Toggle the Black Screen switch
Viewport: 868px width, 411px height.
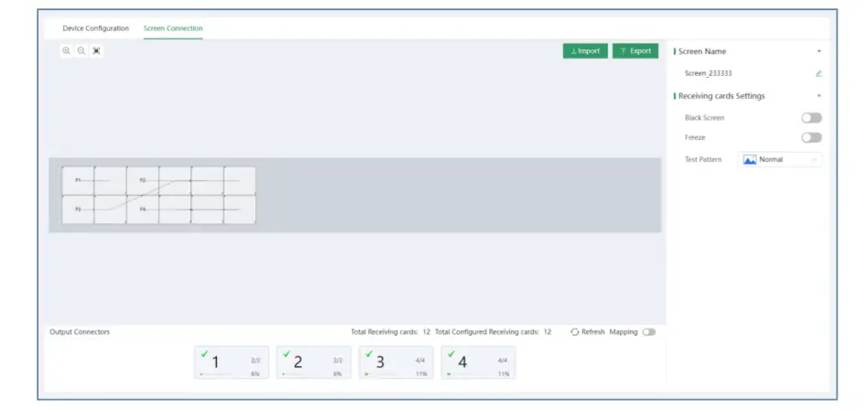[x=811, y=118]
